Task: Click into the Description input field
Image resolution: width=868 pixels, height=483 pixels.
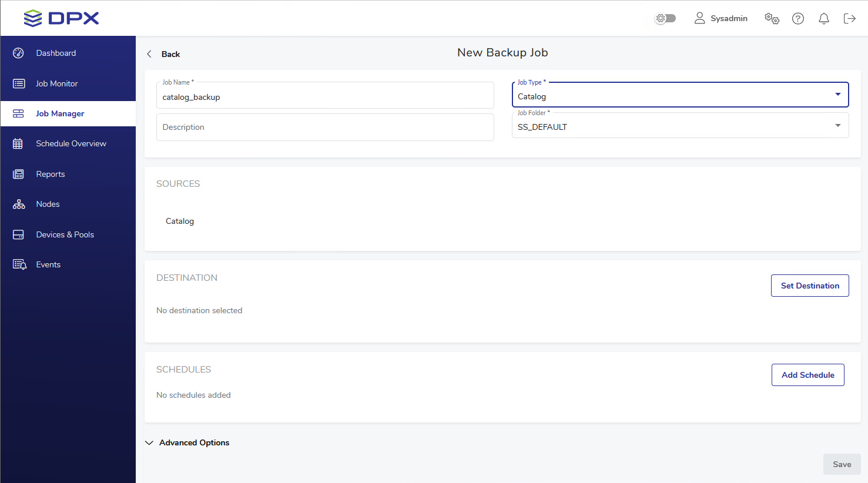Action: [324, 127]
